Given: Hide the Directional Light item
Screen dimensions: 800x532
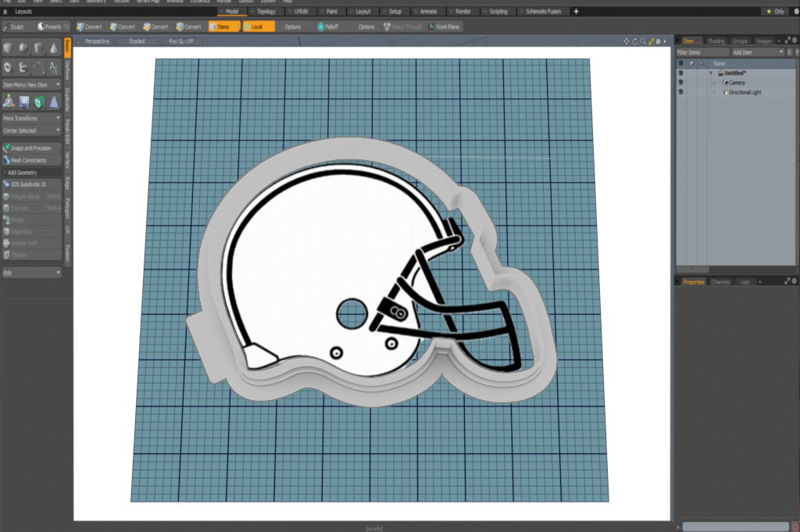Looking at the screenshot, I should point(680,92).
